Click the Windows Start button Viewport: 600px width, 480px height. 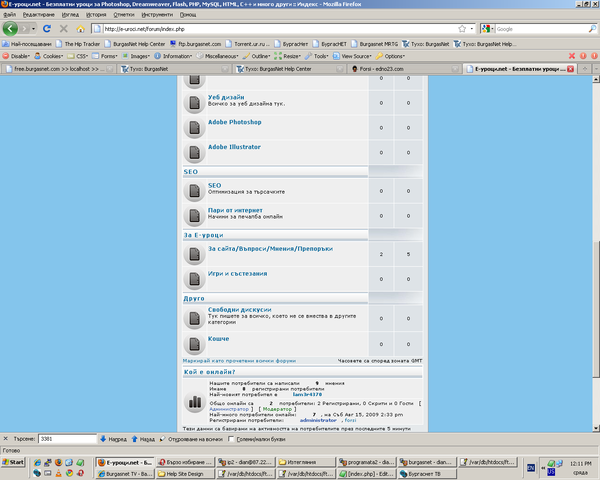click(13, 462)
